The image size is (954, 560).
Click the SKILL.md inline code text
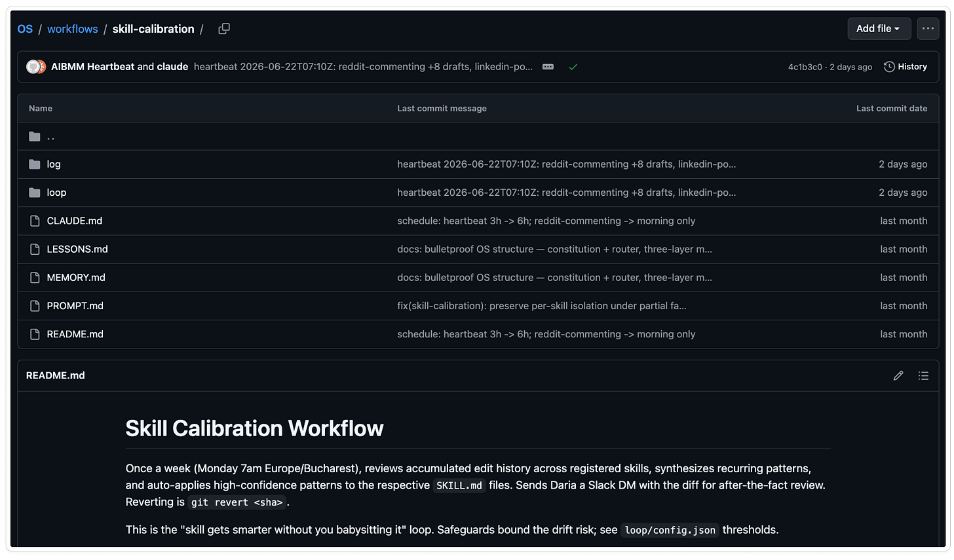(x=459, y=485)
